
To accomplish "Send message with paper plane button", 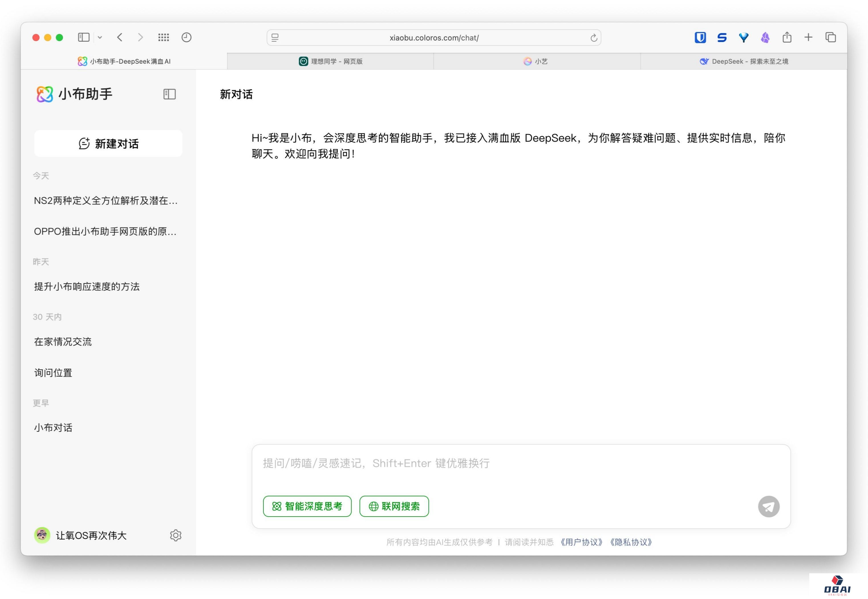I will pos(769,507).
